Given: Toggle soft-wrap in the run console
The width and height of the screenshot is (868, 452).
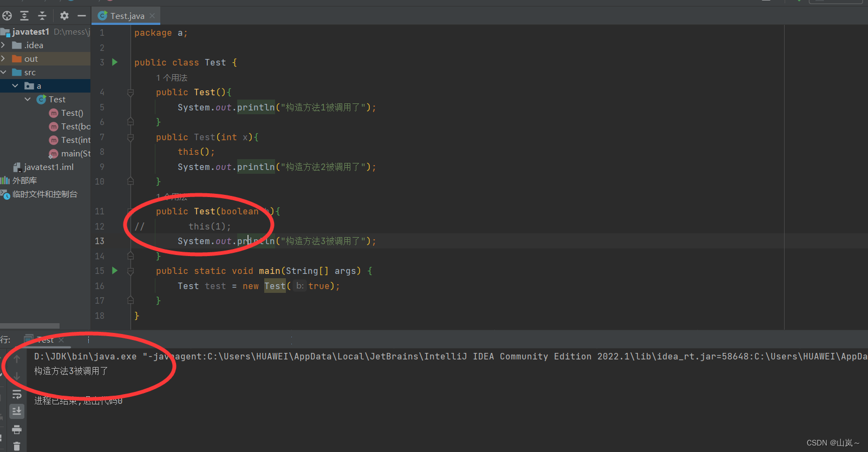Looking at the screenshot, I should [17, 394].
